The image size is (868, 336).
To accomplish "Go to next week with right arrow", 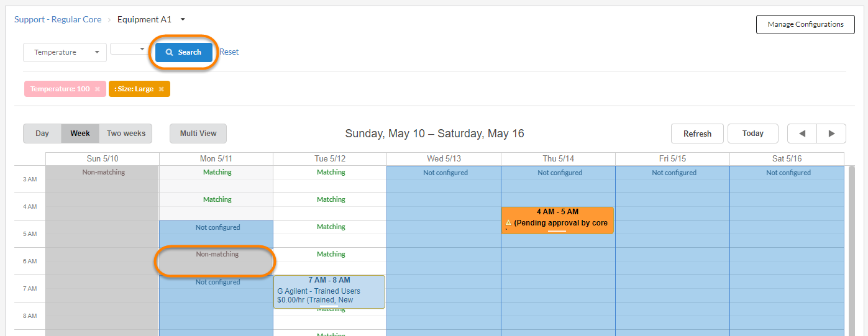I will click(x=831, y=134).
